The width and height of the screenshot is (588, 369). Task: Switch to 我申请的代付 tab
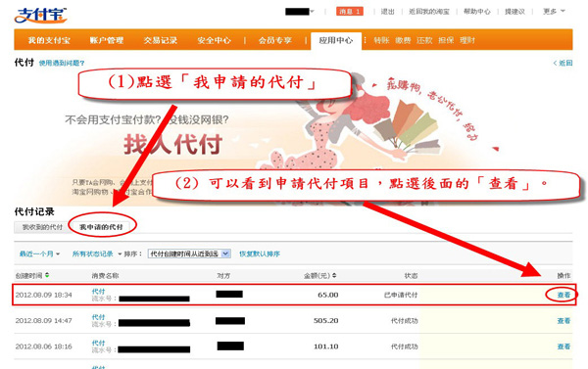pos(101,227)
